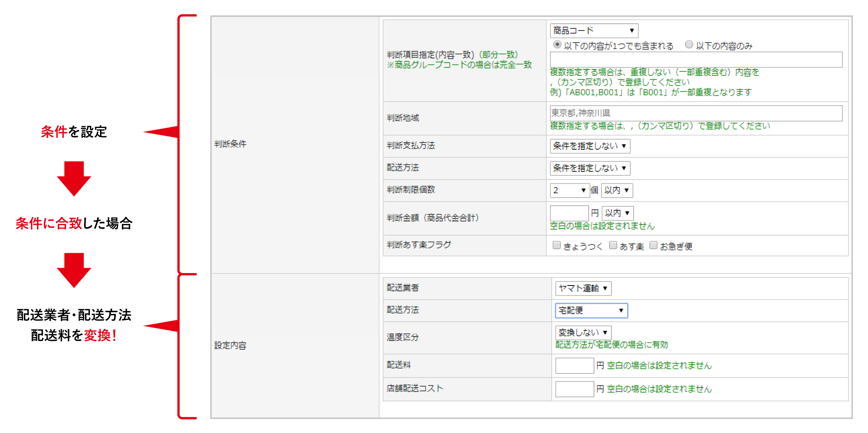Image resolution: width=868 pixels, height=433 pixels.
Task: Click the 店舗配送コスト input field
Action: [x=574, y=389]
